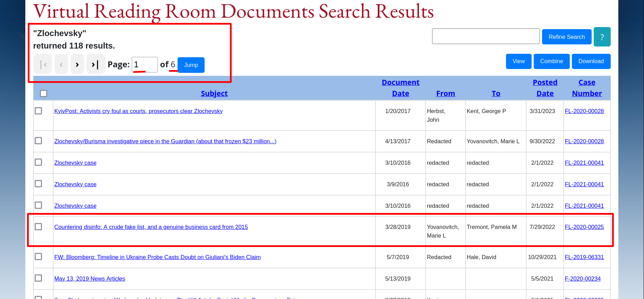Open case FL-2021-00041 for 3/9/2016 row

point(584,184)
